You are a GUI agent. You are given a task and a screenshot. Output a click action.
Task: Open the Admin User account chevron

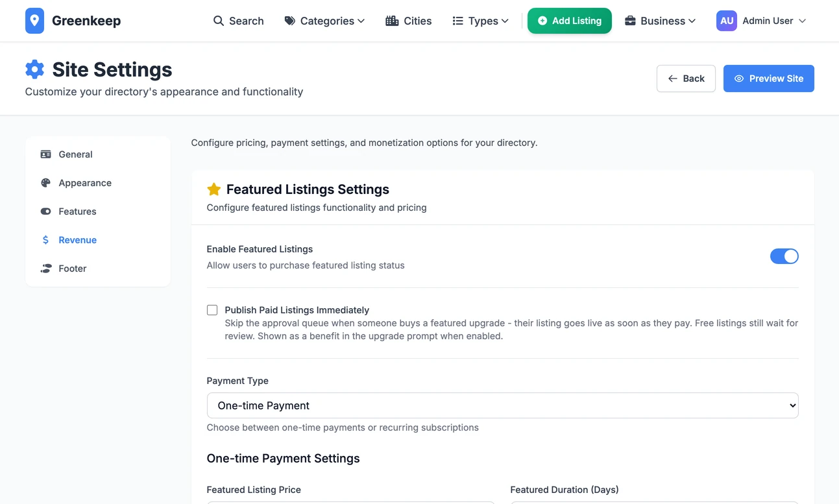tap(803, 21)
